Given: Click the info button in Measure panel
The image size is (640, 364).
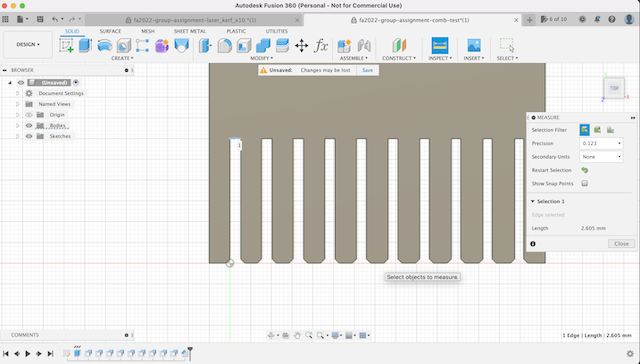Looking at the screenshot, I should pyautogui.click(x=533, y=244).
